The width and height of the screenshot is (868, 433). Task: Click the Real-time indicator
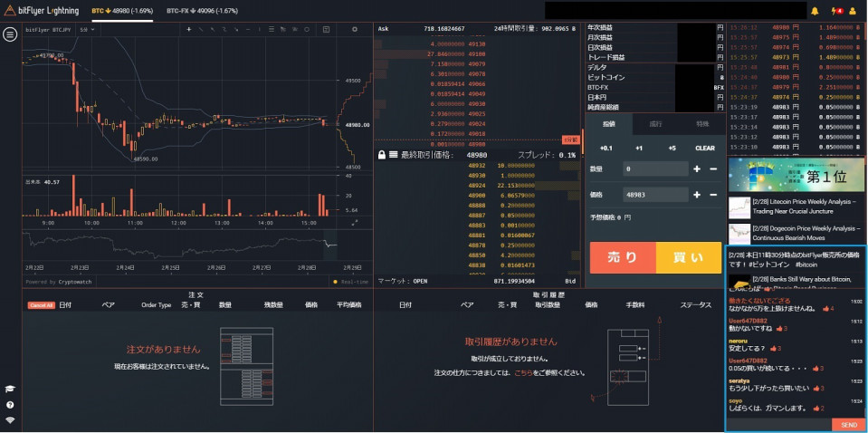click(x=351, y=282)
